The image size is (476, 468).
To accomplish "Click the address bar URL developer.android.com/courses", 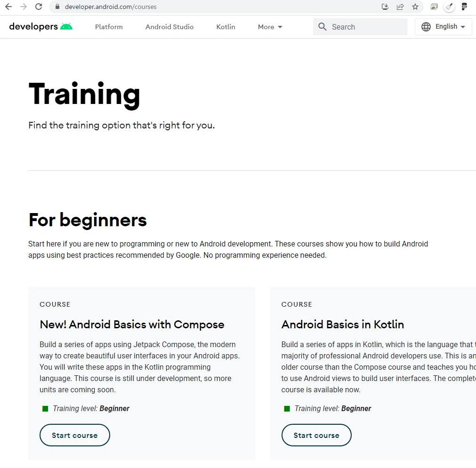I will click(111, 7).
